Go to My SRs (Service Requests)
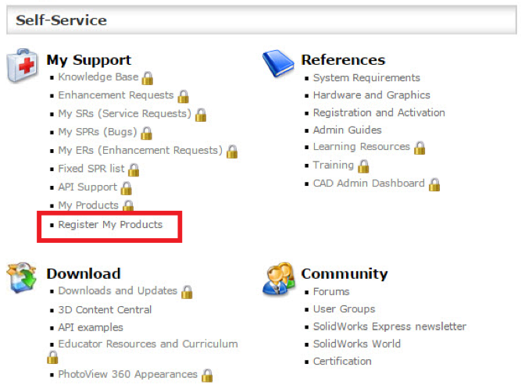The width and height of the screenshot is (532, 392). (x=124, y=114)
